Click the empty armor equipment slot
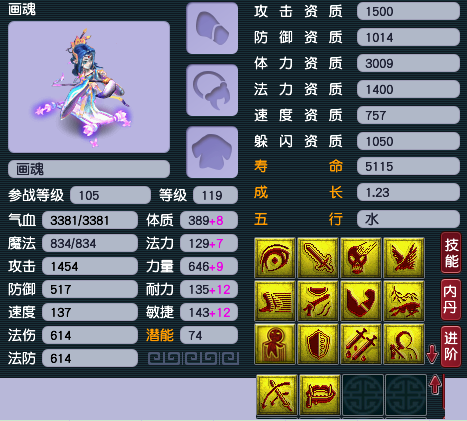The image size is (467, 421). (x=212, y=152)
